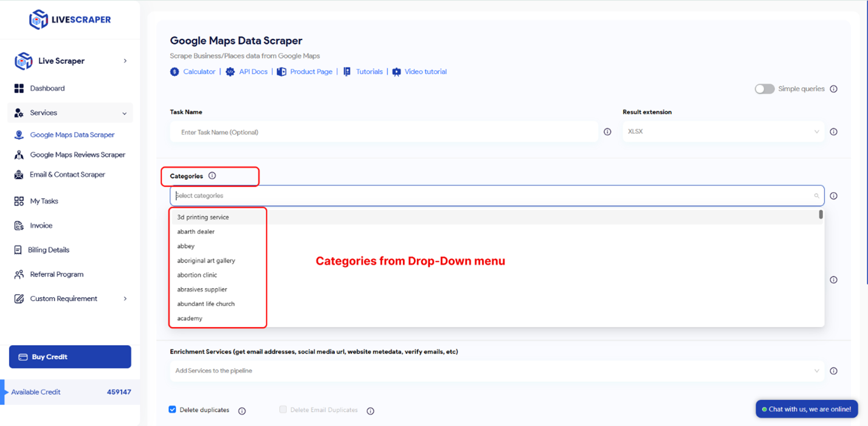Click the Invoice icon
Viewport: 868px width, 426px height.
pyautogui.click(x=19, y=225)
